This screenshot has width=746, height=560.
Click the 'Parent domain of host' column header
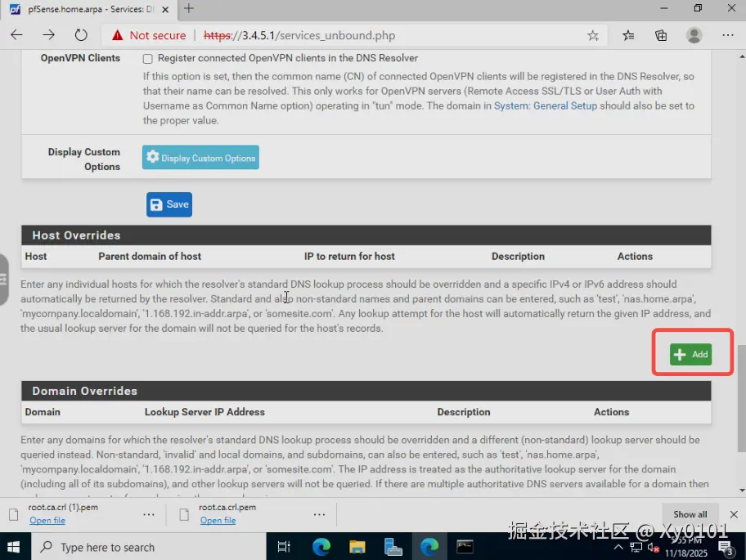[x=150, y=256]
